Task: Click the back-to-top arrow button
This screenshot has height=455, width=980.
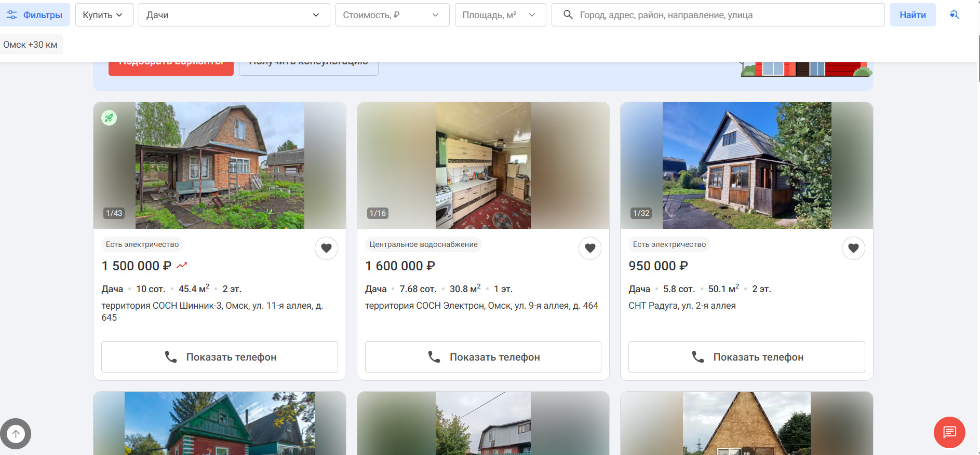Action: click(x=16, y=434)
